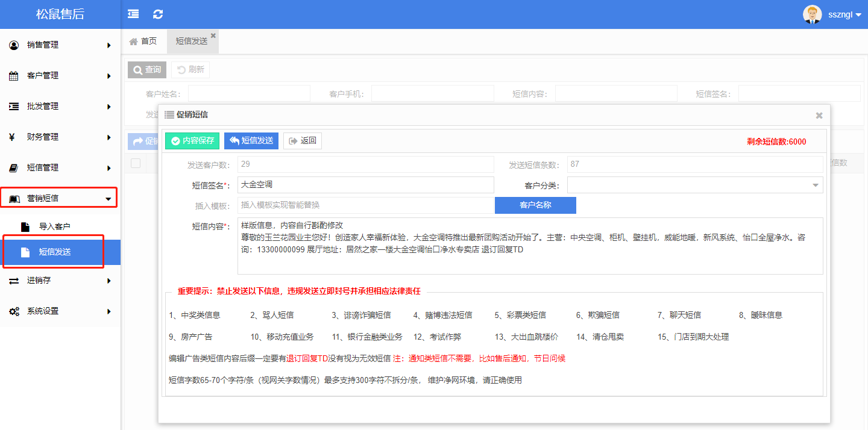Open the sszngl user dropdown
This screenshot has height=430, width=868.
pos(844,14)
